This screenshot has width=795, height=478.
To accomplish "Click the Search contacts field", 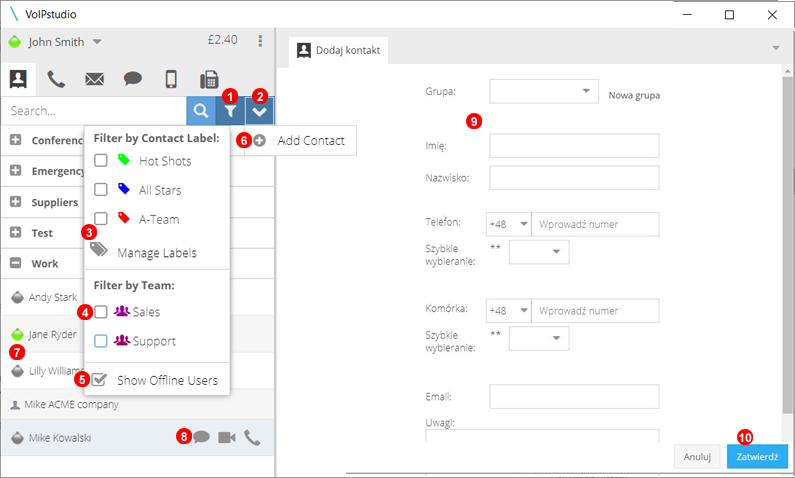I will (94, 111).
